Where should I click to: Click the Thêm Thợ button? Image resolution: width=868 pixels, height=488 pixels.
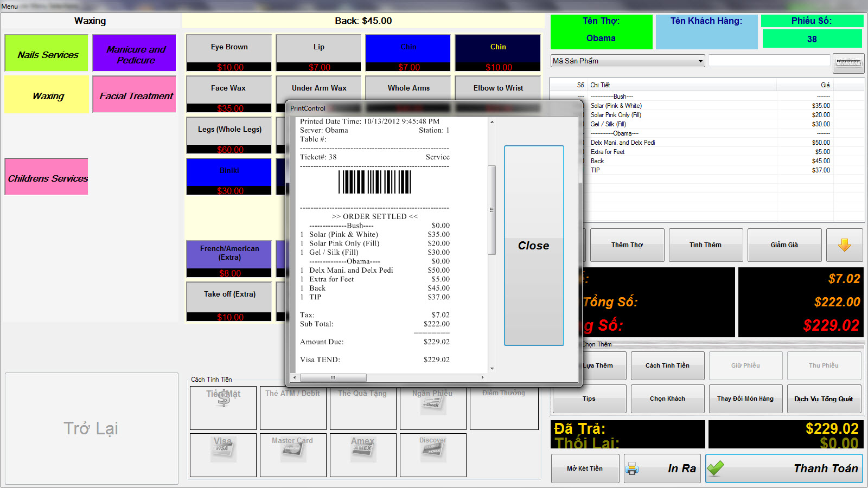pos(627,245)
